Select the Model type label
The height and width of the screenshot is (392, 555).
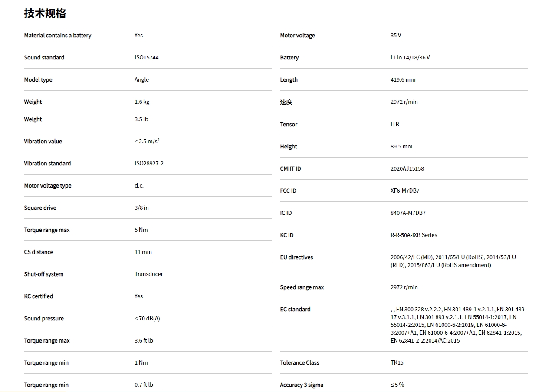38,79
